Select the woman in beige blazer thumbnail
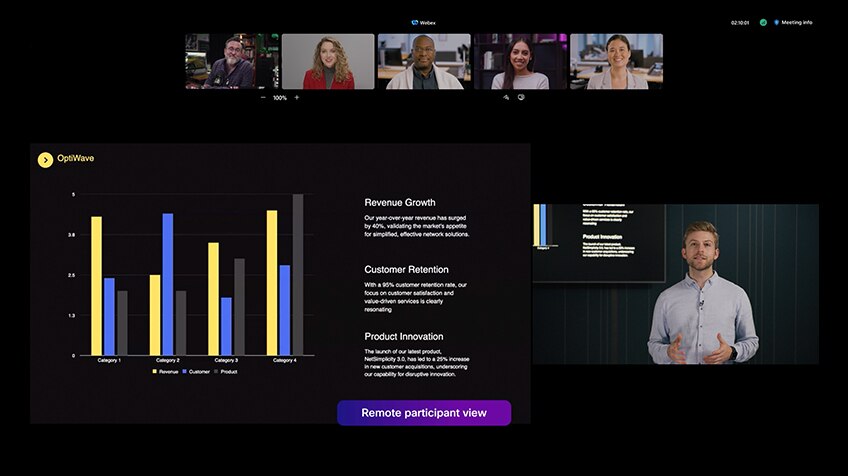The height and width of the screenshot is (476, 848). click(616, 62)
